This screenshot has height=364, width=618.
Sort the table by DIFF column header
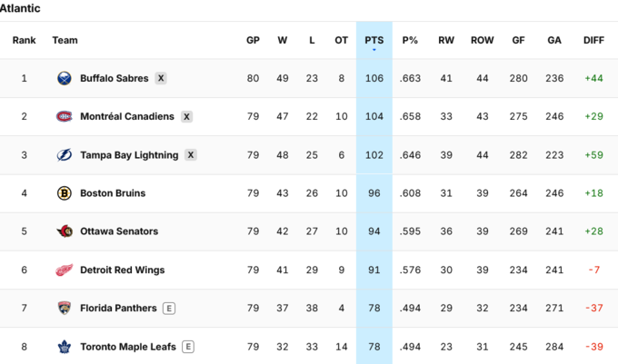pyautogui.click(x=593, y=40)
